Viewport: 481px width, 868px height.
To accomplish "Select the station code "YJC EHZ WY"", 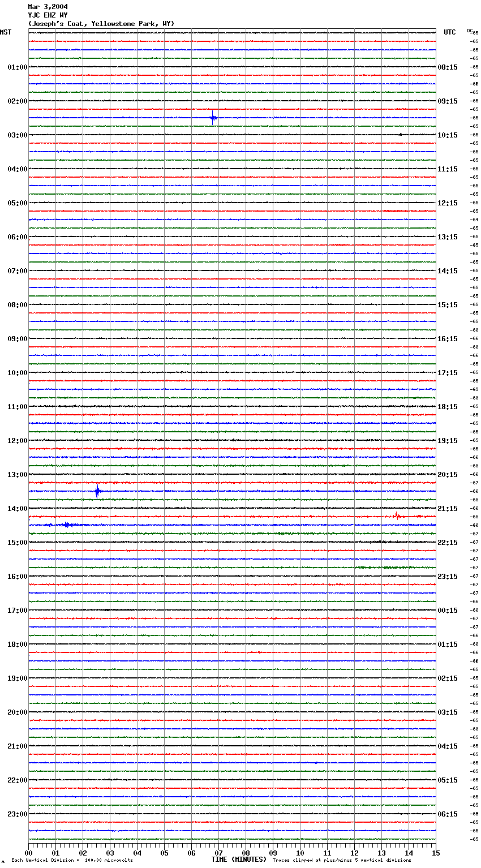I will click(48, 15).
